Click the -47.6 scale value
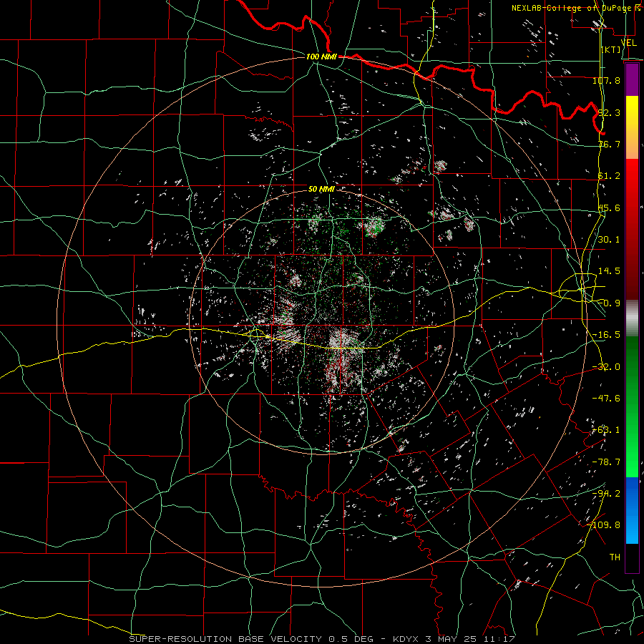The width and height of the screenshot is (644, 644). click(606, 399)
